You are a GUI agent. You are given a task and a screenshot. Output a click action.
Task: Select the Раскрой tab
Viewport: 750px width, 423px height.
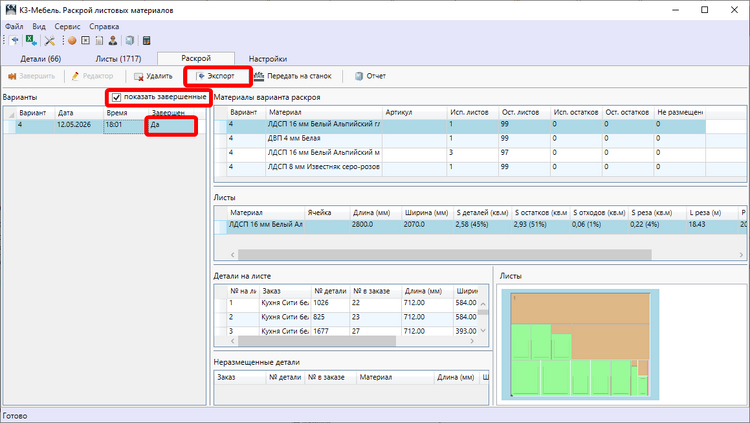(196, 58)
